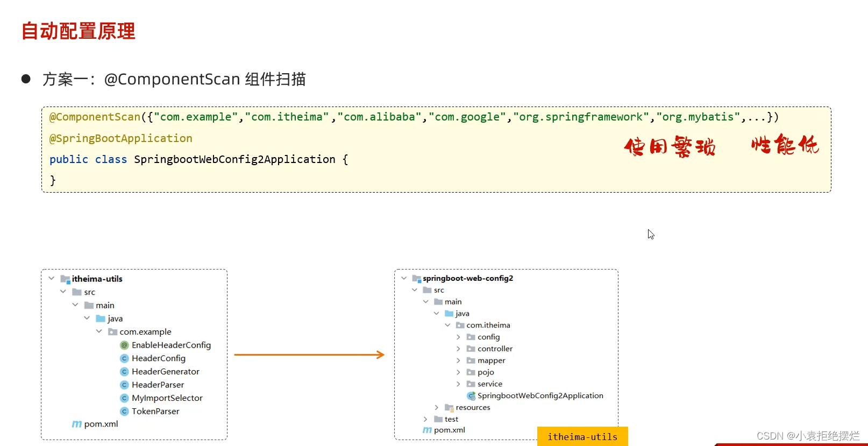
Task: Expand the controller package
Action: tap(458, 349)
